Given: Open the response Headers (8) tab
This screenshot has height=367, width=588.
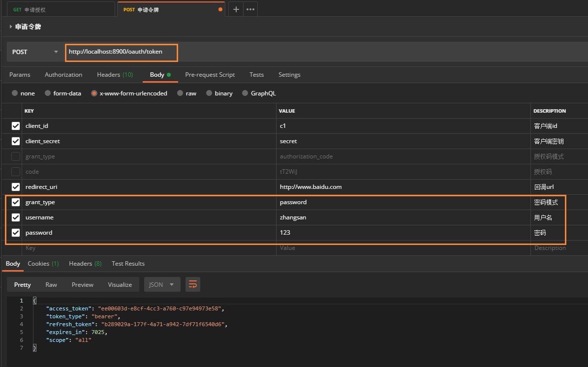Looking at the screenshot, I should click(x=85, y=264).
